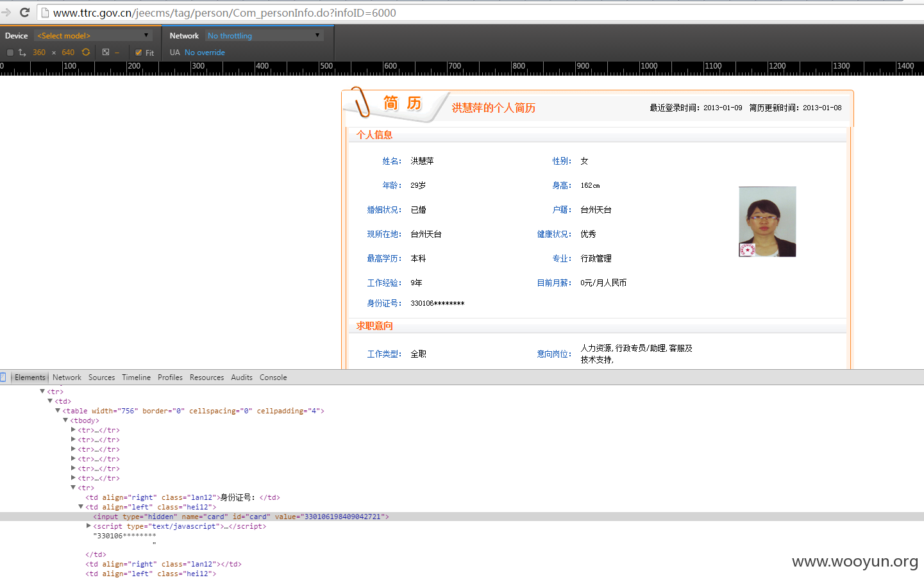Edit the device height value 640
Image resolution: width=924 pixels, height=580 pixels.
coord(68,53)
